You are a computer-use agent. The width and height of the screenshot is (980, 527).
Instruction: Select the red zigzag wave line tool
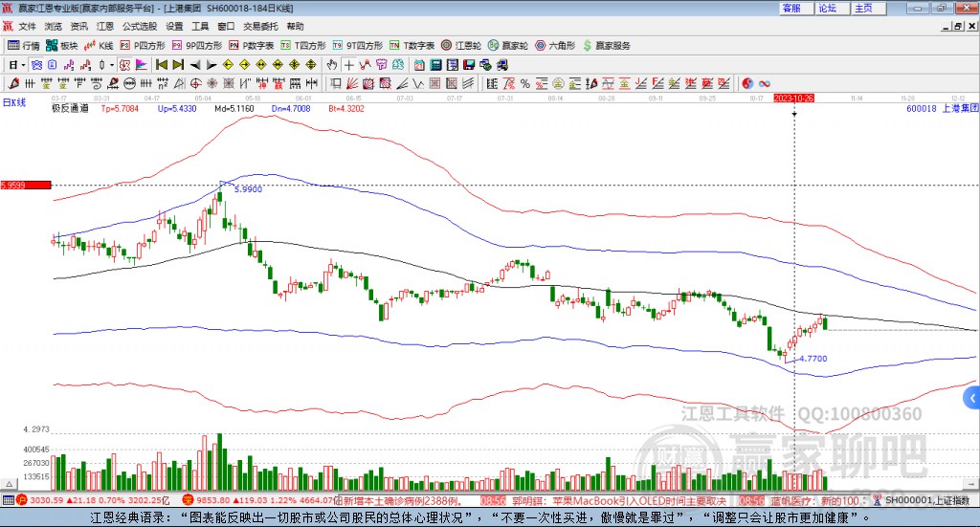(x=365, y=65)
